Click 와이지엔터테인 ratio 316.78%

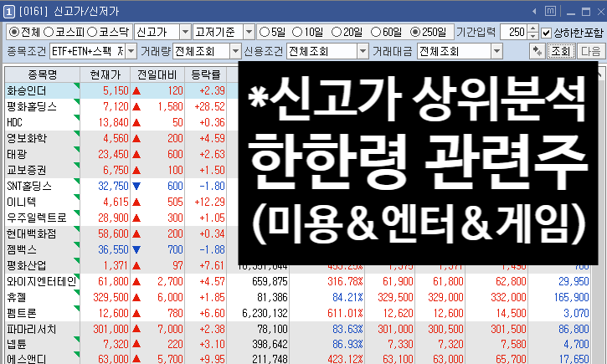tap(345, 281)
